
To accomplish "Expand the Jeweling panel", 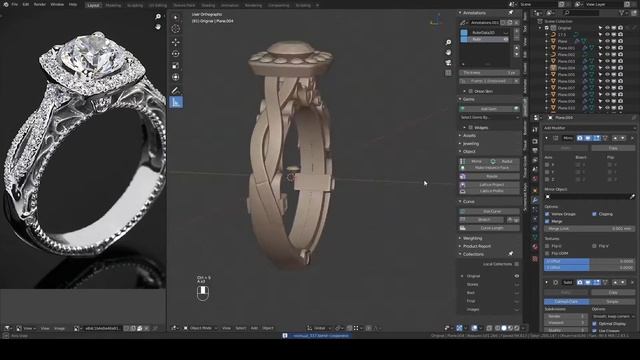I will pyautogui.click(x=460, y=144).
